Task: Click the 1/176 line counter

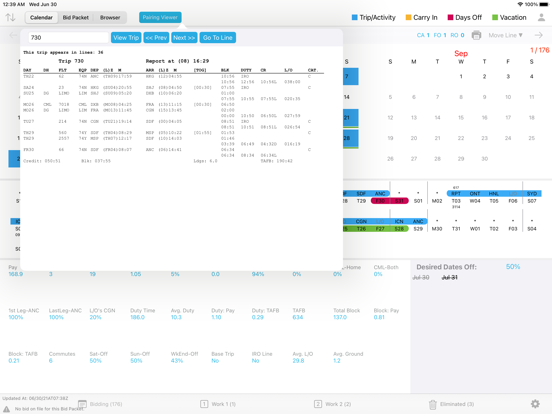Action: tap(539, 50)
